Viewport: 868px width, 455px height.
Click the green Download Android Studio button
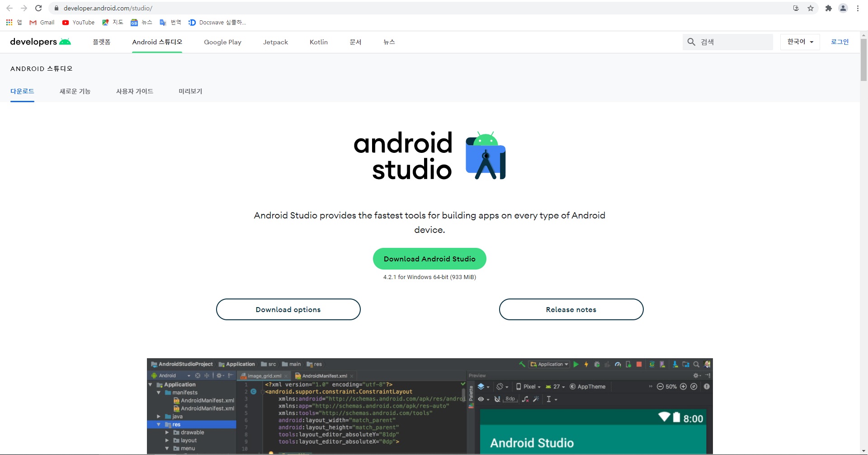(429, 259)
